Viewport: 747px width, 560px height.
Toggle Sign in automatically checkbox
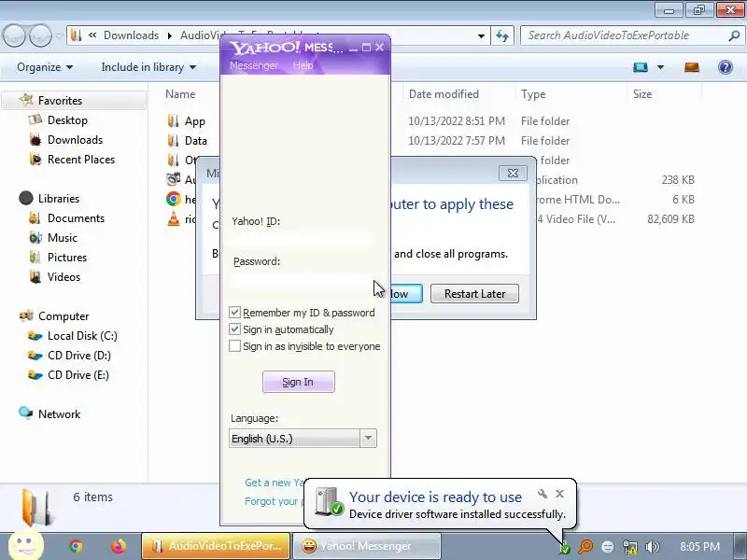234,329
